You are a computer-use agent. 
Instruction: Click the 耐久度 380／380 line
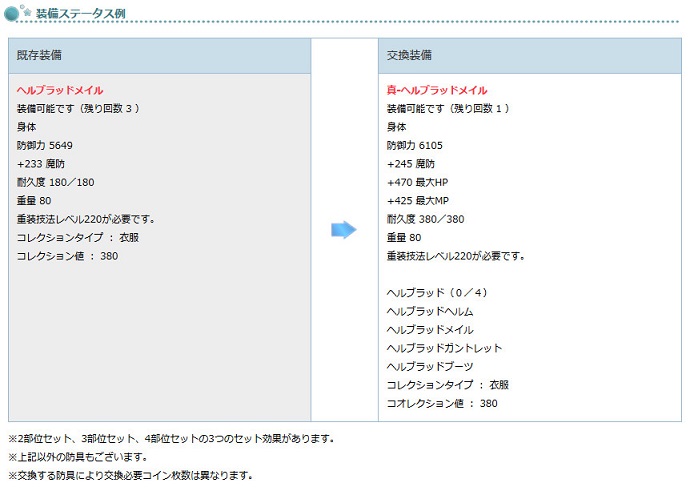pos(426,220)
